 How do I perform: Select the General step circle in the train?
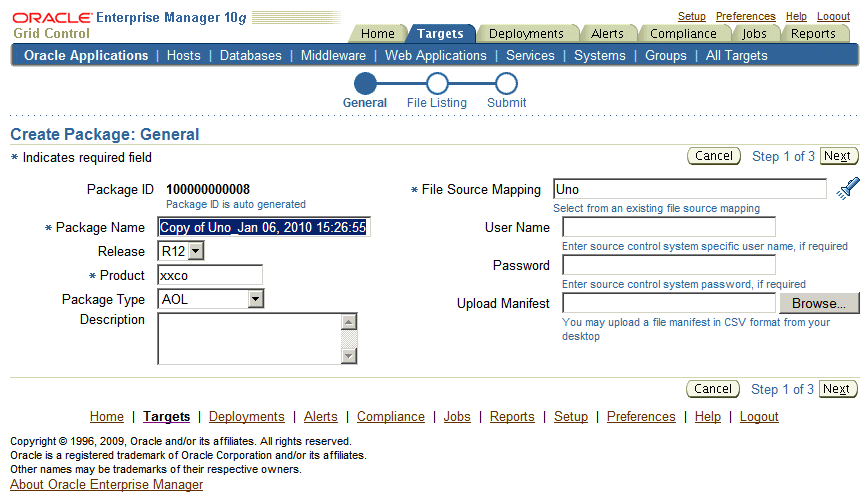365,84
